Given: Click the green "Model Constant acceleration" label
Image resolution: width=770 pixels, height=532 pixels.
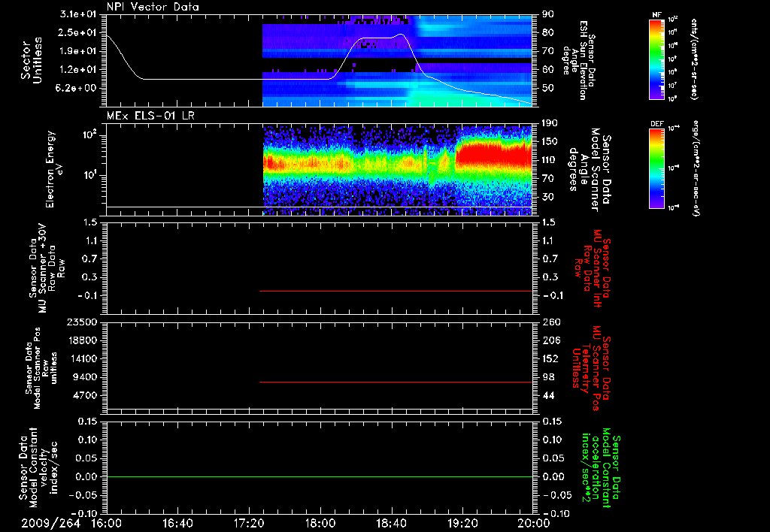Looking at the screenshot, I should click(601, 466).
